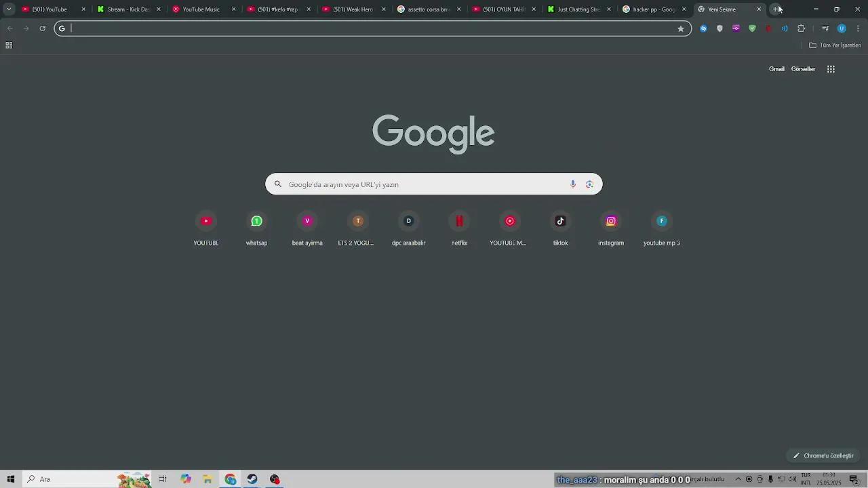Open the apps grid under the back arrow

click(x=9, y=45)
